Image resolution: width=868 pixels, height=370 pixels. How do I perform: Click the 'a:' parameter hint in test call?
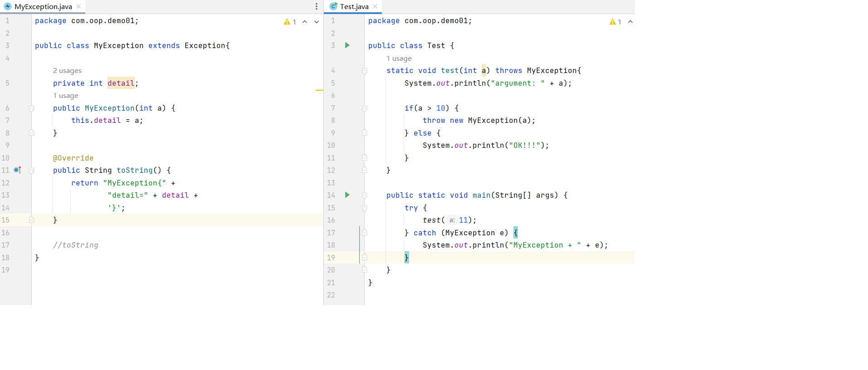point(452,220)
